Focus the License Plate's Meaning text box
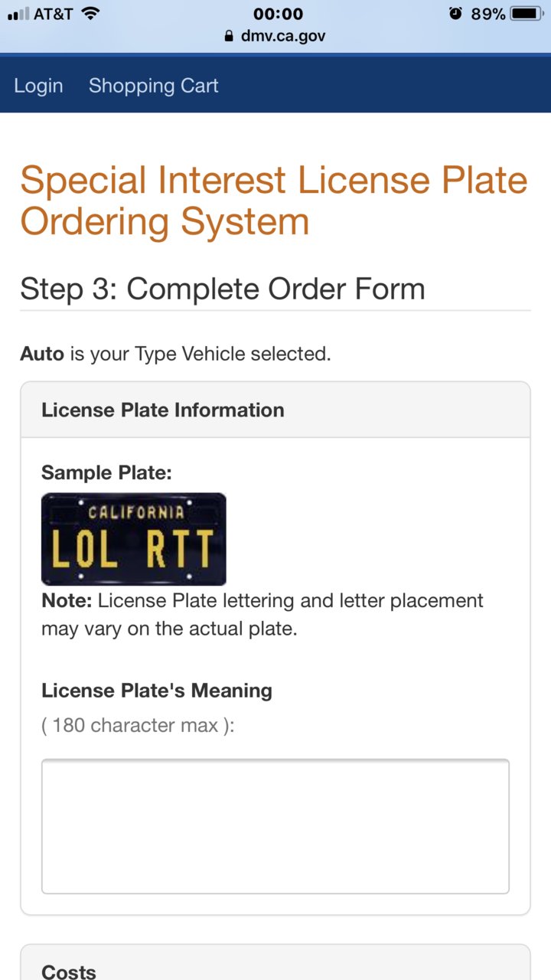551x980 pixels. 275,826
